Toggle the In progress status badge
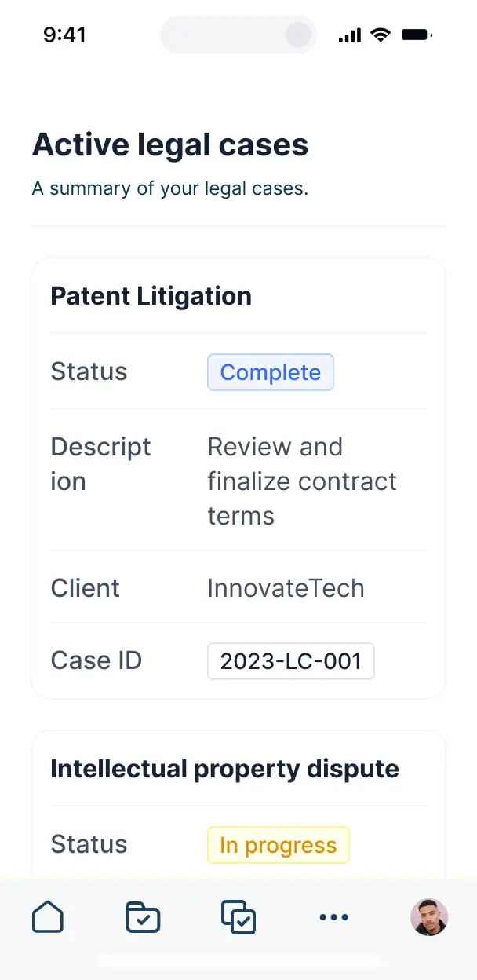The height and width of the screenshot is (980, 477). [x=278, y=845]
